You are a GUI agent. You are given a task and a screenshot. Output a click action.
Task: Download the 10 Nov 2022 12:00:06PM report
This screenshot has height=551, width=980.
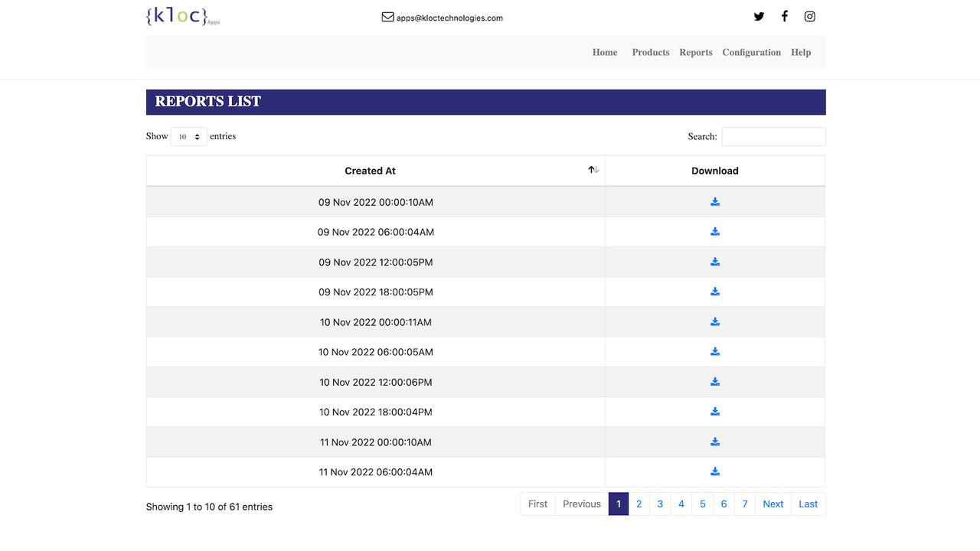point(715,382)
